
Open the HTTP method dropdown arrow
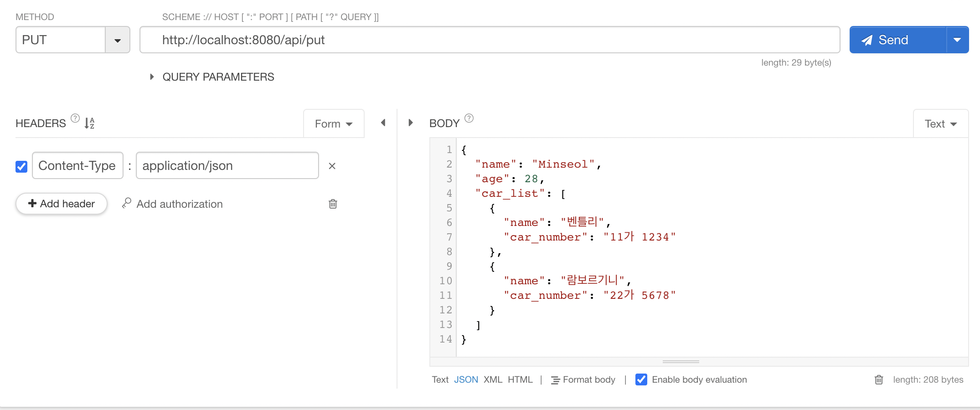pyautogui.click(x=118, y=40)
